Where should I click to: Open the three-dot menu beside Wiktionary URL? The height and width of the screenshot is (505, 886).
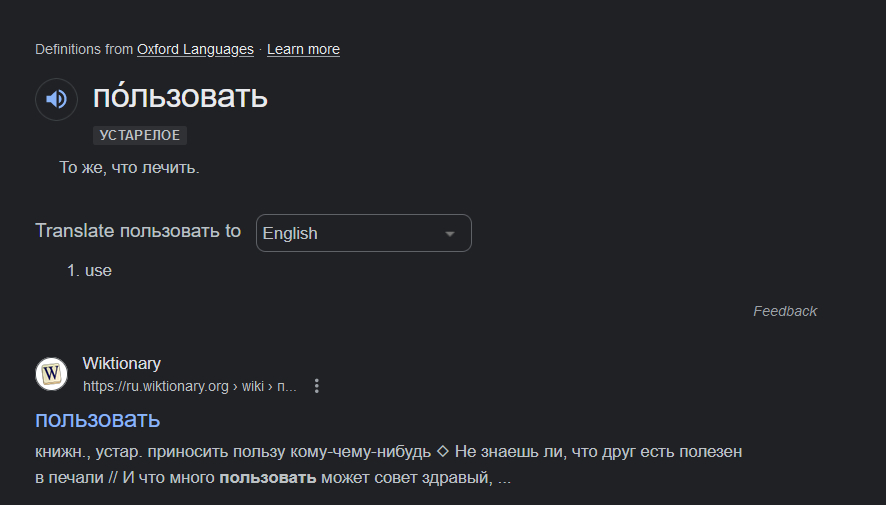317,386
